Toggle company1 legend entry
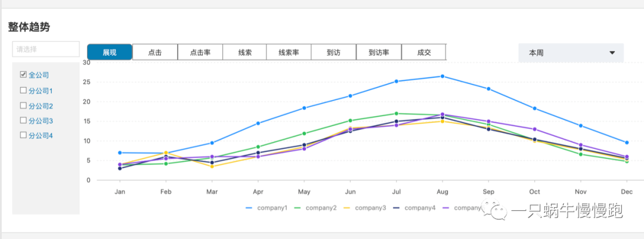The width and height of the screenshot is (644, 239). click(x=267, y=208)
